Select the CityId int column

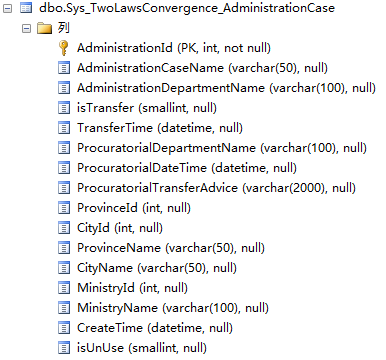pyautogui.click(x=120, y=228)
